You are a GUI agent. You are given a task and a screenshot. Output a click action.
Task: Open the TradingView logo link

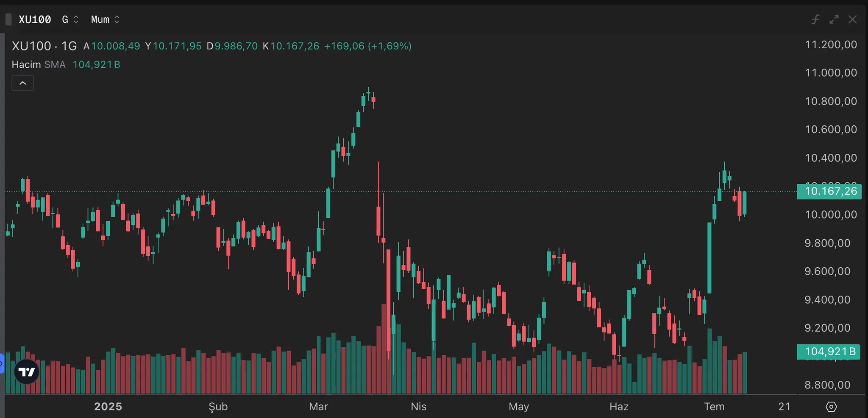pyautogui.click(x=27, y=371)
